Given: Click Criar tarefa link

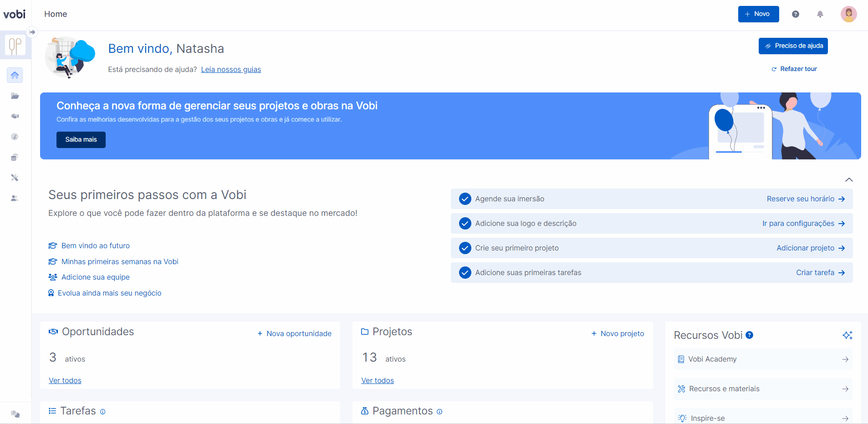Looking at the screenshot, I should click(x=821, y=273).
